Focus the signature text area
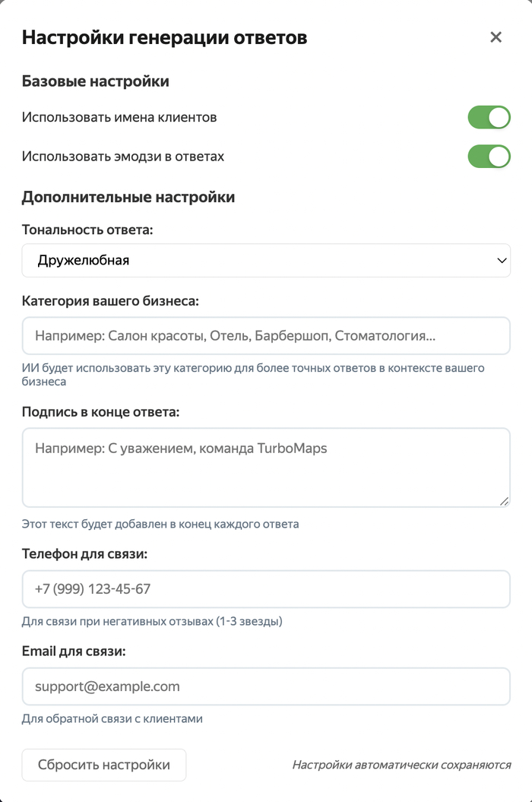 click(266, 464)
